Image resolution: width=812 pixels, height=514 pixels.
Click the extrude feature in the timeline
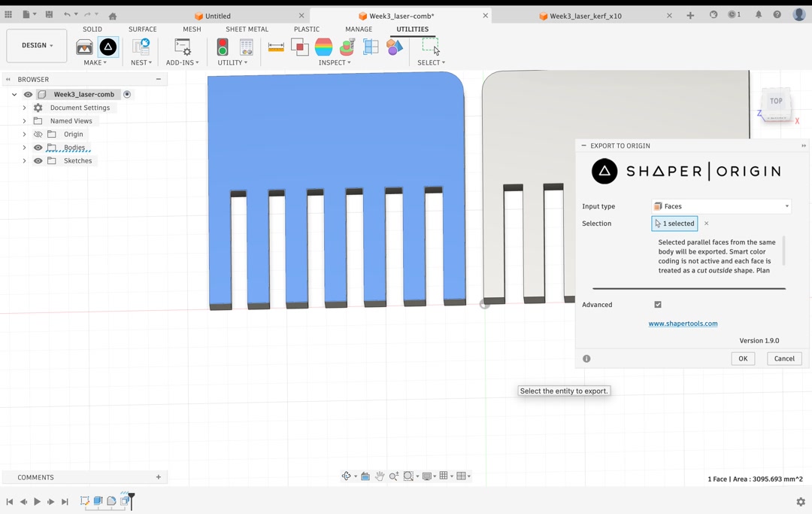pyautogui.click(x=98, y=501)
